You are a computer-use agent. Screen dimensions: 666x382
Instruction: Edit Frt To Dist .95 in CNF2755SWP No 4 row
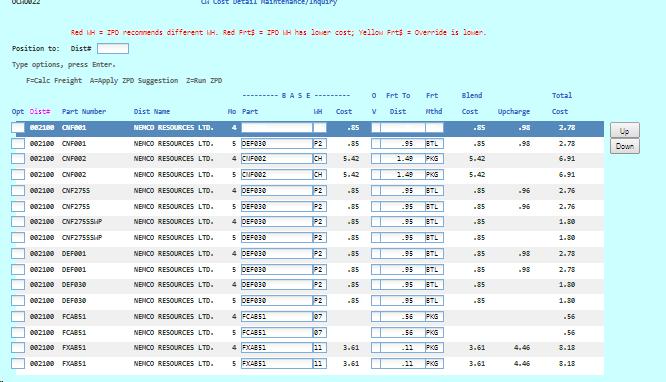click(x=403, y=222)
